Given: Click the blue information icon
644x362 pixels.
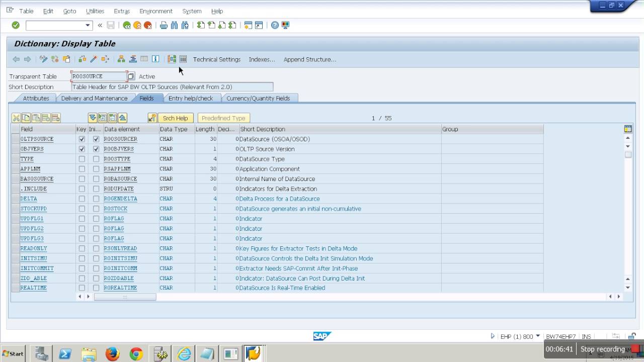Looking at the screenshot, I should click(x=155, y=59).
